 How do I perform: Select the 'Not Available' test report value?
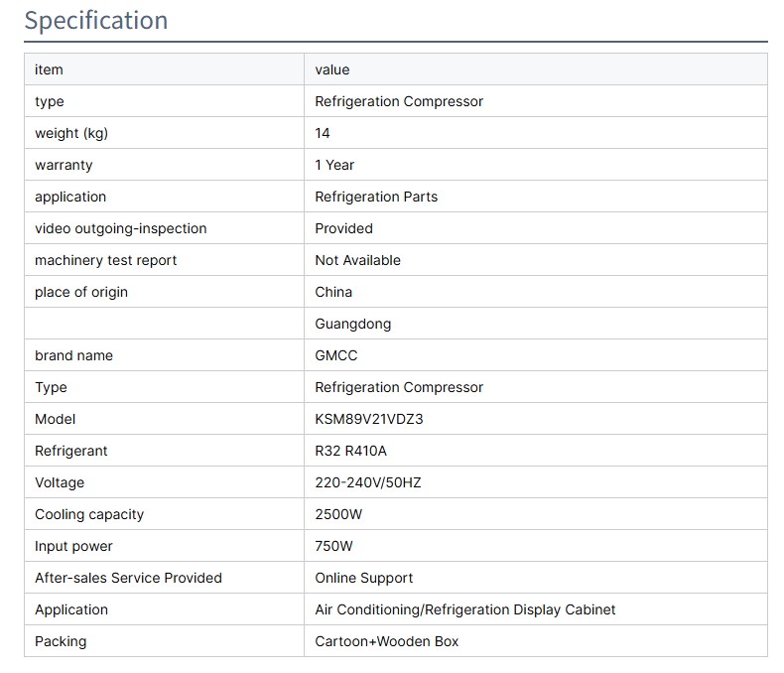357,260
